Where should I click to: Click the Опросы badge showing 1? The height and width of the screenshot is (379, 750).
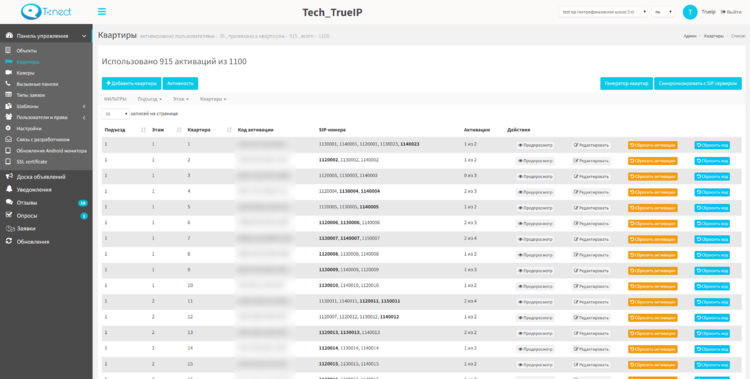point(84,216)
